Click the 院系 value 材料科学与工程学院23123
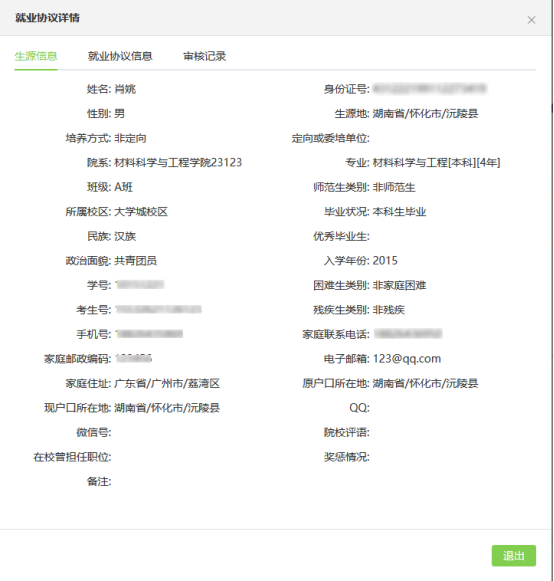Screen dimensions: 554x581 (178, 163)
